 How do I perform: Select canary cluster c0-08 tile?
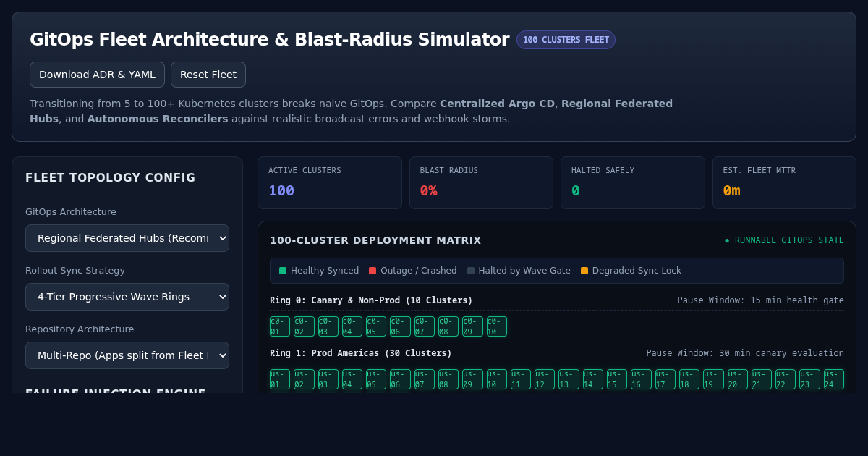tap(448, 326)
